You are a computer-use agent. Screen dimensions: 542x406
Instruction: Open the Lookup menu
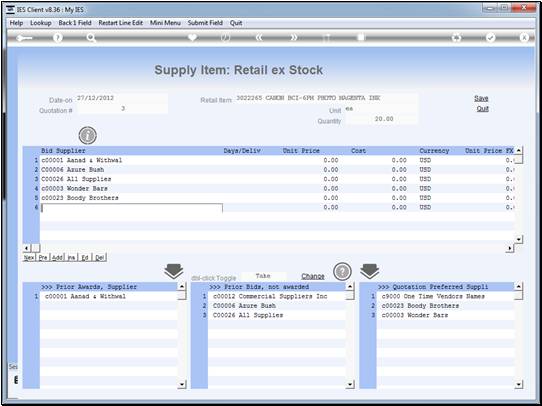coord(41,23)
